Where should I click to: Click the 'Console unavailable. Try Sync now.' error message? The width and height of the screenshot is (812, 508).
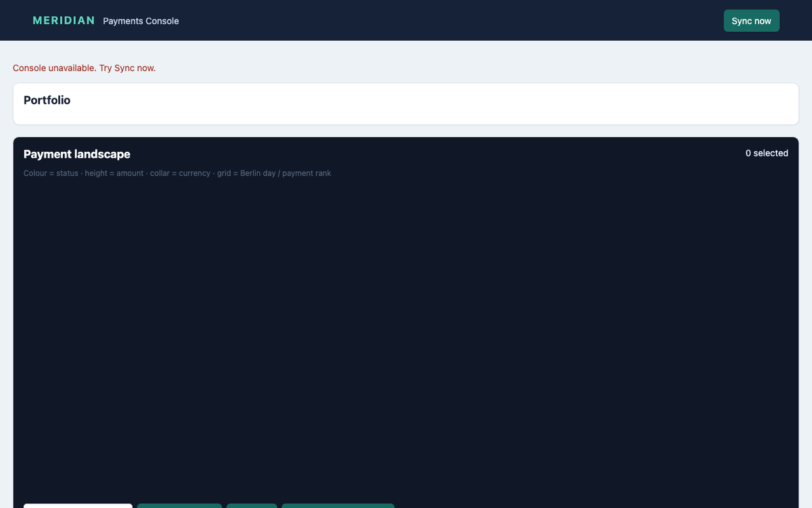coord(84,68)
